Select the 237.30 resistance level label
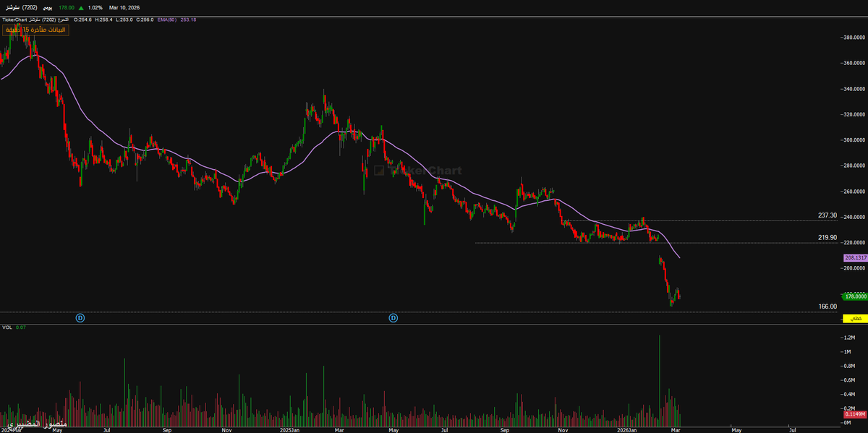Screen dimensions: 868x433 pyautogui.click(x=827, y=215)
